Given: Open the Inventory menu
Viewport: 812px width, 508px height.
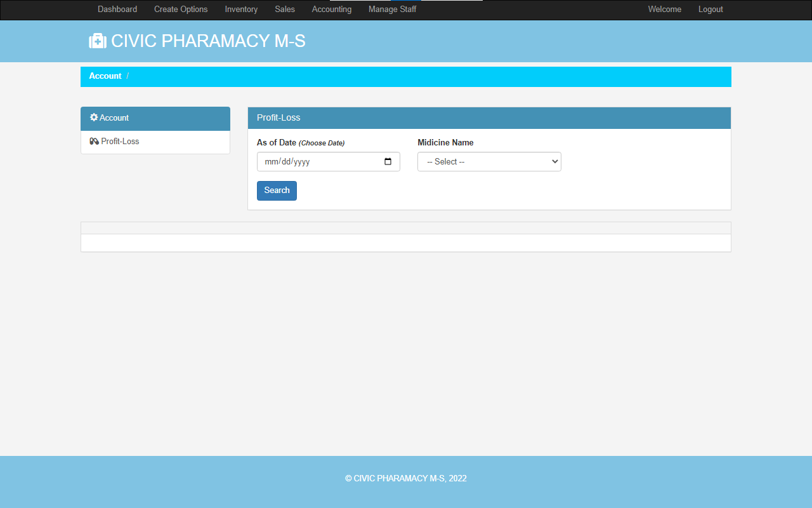Looking at the screenshot, I should (241, 9).
